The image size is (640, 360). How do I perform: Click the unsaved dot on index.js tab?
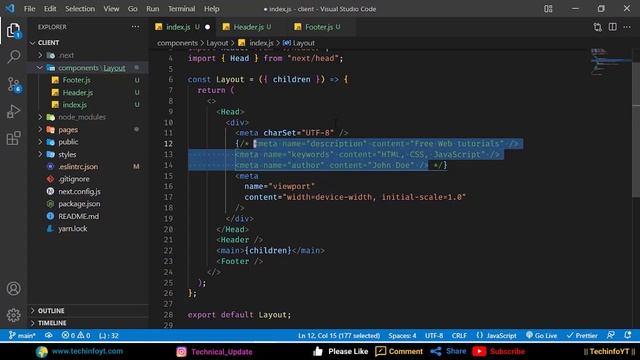207,27
